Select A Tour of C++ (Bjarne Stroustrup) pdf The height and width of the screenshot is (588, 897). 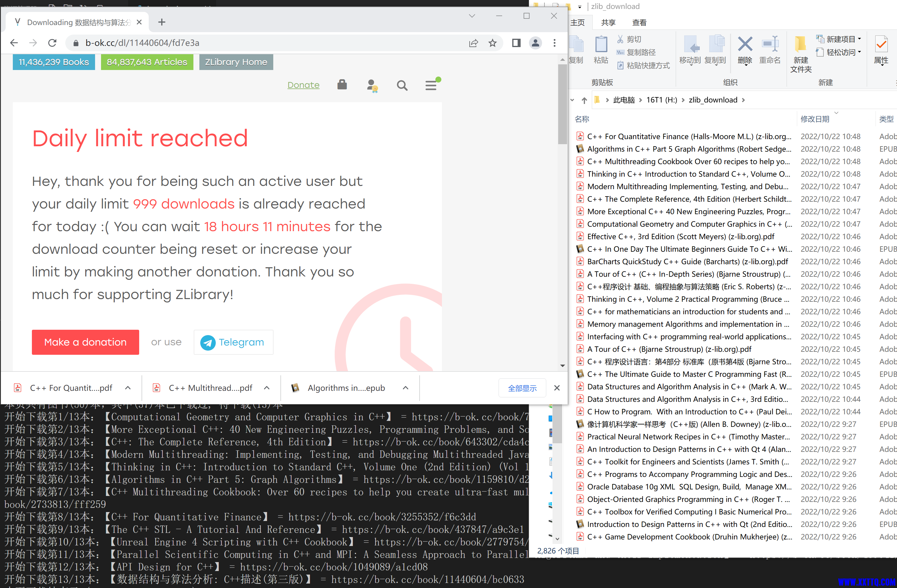point(669,349)
